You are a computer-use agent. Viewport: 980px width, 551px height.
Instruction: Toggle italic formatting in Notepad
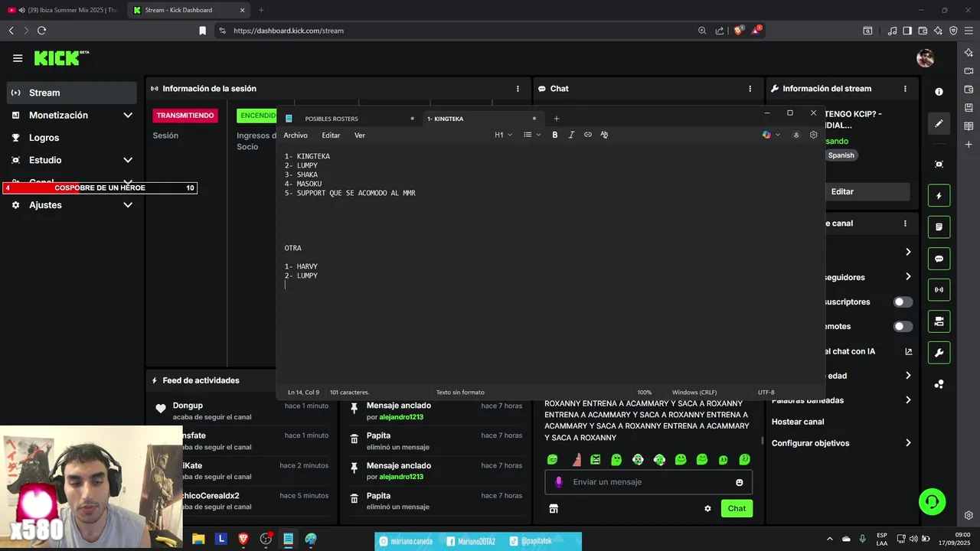(x=571, y=135)
